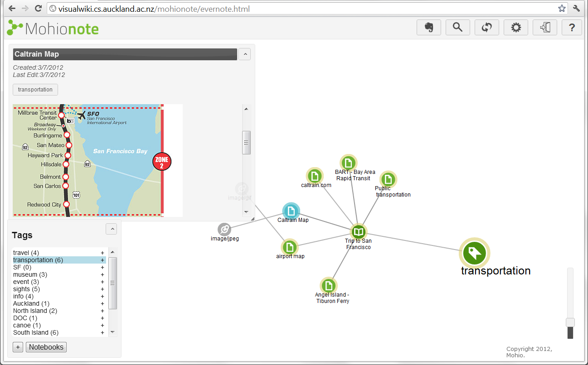Bookmark page with the star icon

tap(562, 9)
